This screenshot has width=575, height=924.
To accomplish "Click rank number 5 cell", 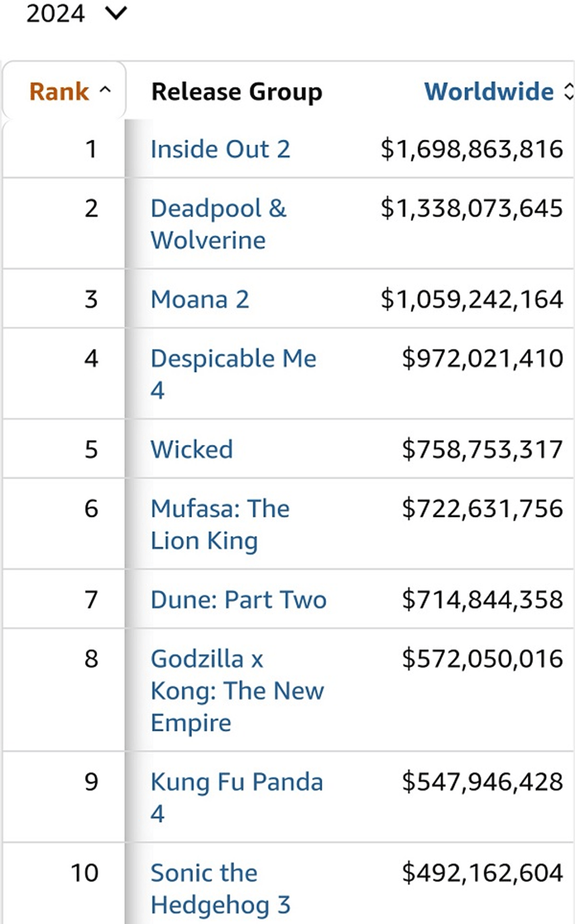I will point(91,449).
